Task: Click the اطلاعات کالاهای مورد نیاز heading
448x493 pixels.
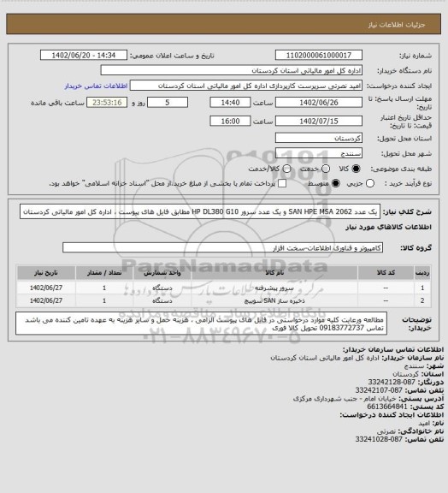Action: point(389,227)
